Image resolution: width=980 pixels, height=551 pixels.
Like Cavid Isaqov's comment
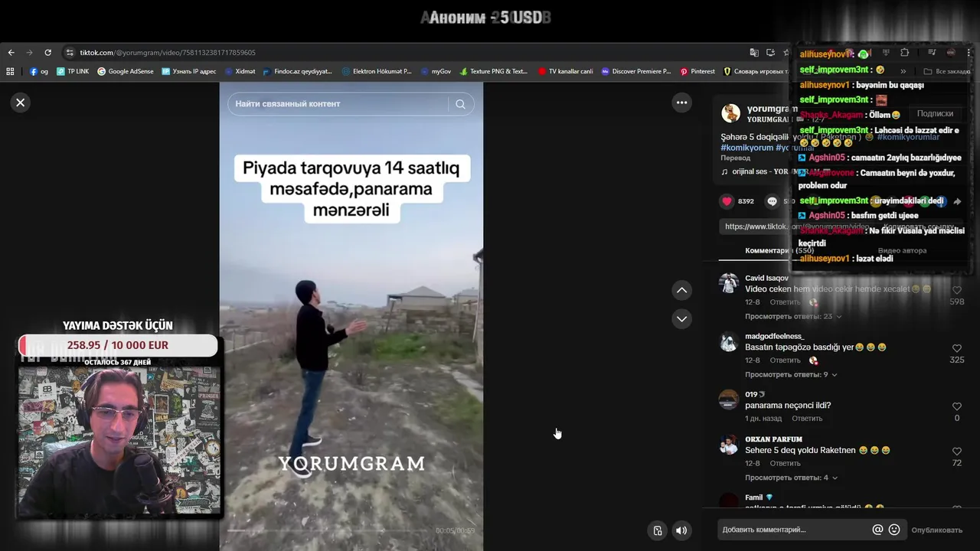coord(956,291)
